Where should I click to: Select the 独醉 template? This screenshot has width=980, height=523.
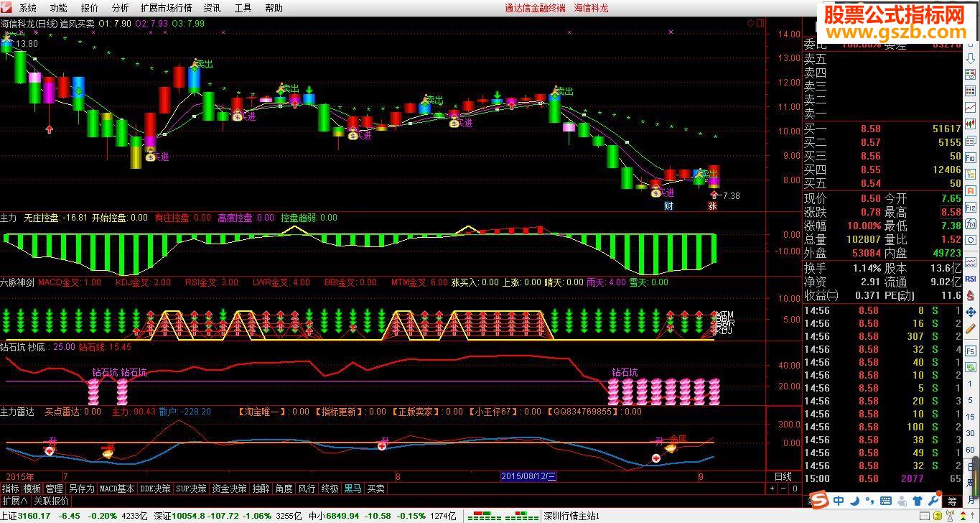pyautogui.click(x=261, y=489)
